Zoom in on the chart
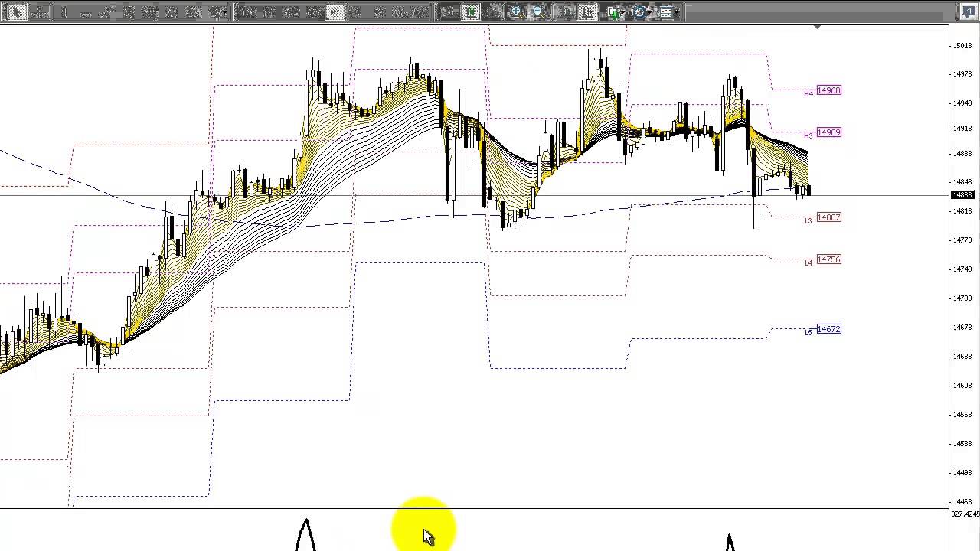980x551 pixels. click(x=516, y=12)
